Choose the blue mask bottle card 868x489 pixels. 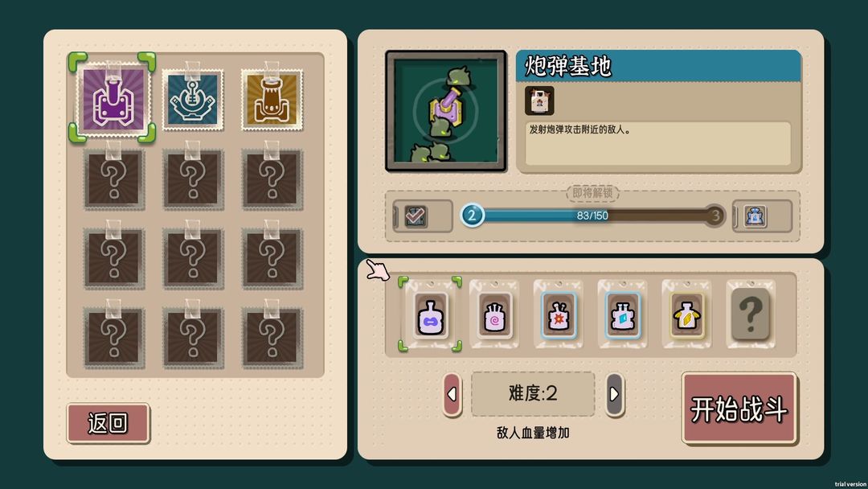coord(430,314)
